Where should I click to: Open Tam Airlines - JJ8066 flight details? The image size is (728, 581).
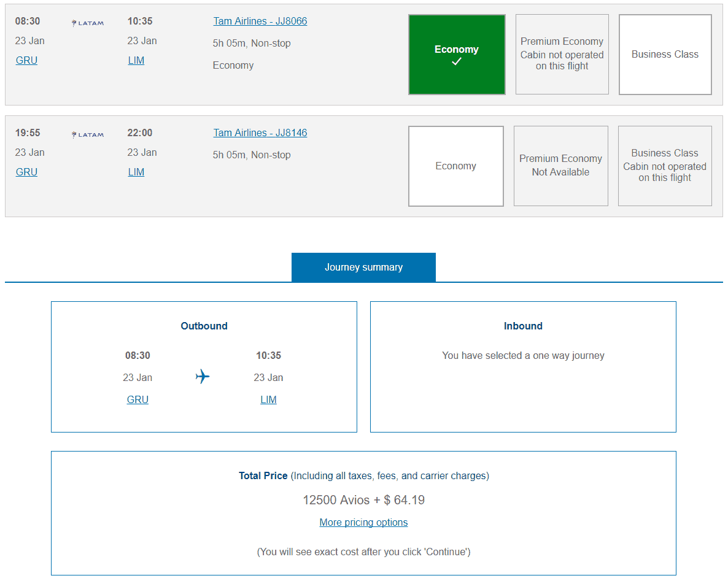(x=260, y=21)
